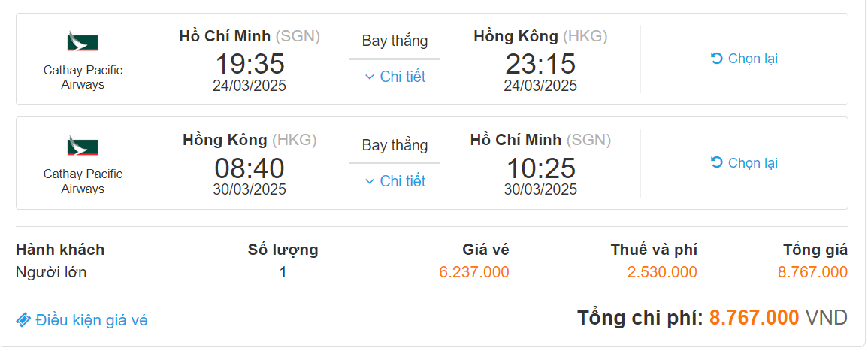Click the 10:25 arrival time in Hồ Chí Minh
Viewport: 868px width, 357px height.
pos(540,168)
